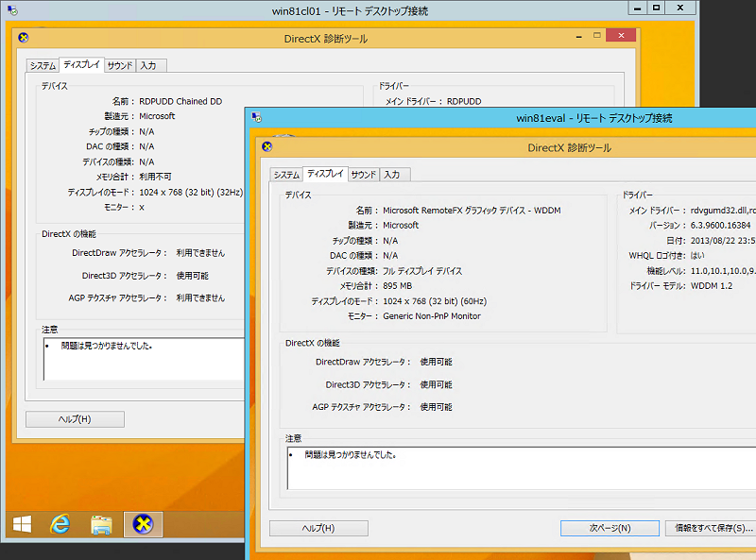The height and width of the screenshot is (560, 756).
Task: Click 'RDPUDD' main driver value in win81cl01
Action: [464, 102]
